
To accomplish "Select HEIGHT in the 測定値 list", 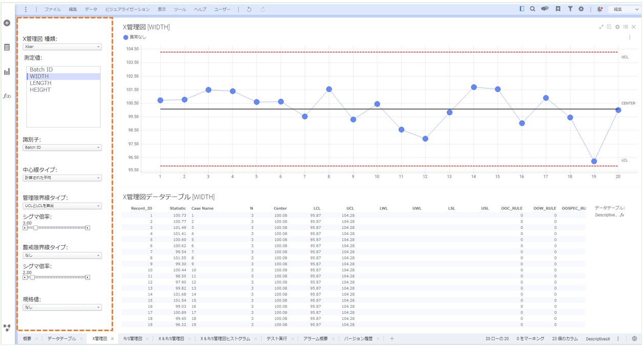I will [63, 90].
